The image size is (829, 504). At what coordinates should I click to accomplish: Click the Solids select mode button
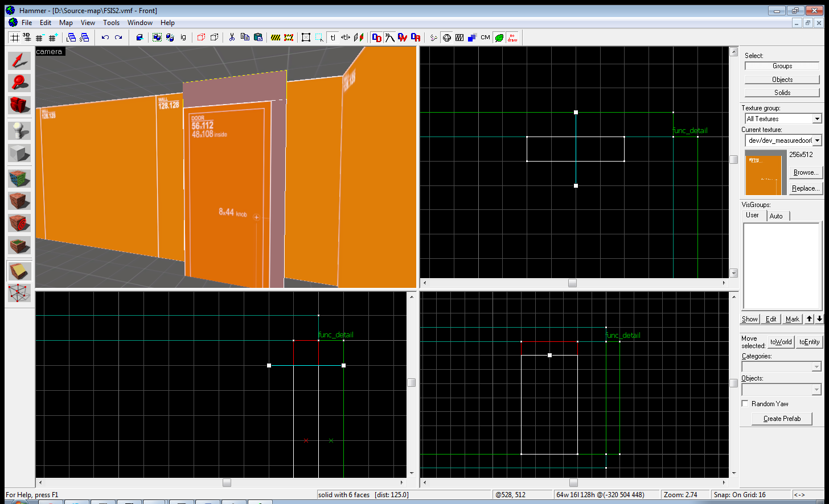782,92
